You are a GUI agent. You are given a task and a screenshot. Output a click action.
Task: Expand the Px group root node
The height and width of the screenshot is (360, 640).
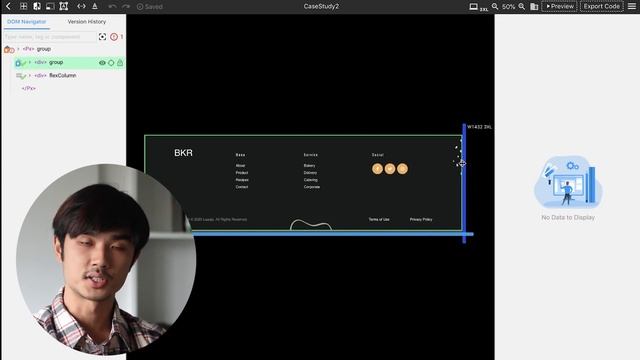(18, 49)
